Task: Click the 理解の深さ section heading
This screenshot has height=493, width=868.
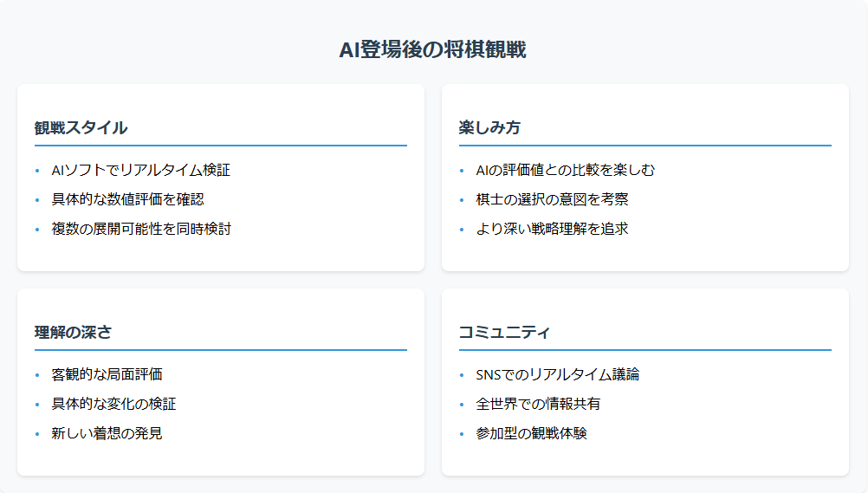Action: pyautogui.click(x=74, y=332)
